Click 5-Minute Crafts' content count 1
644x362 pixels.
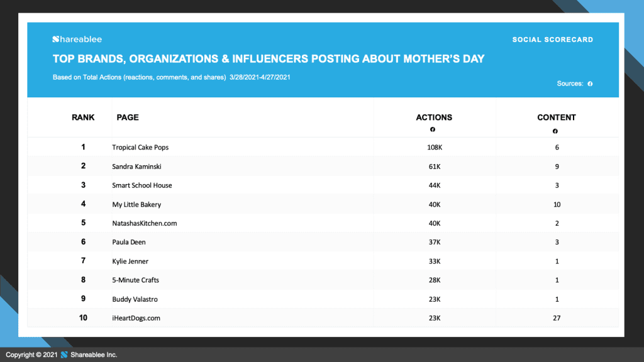point(557,280)
